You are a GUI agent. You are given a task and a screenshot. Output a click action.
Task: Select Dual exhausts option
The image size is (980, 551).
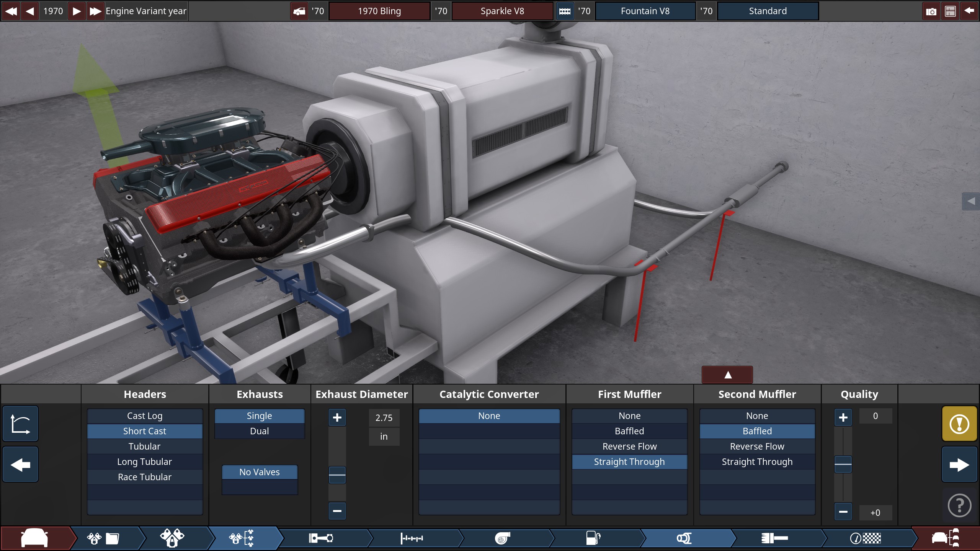click(259, 431)
